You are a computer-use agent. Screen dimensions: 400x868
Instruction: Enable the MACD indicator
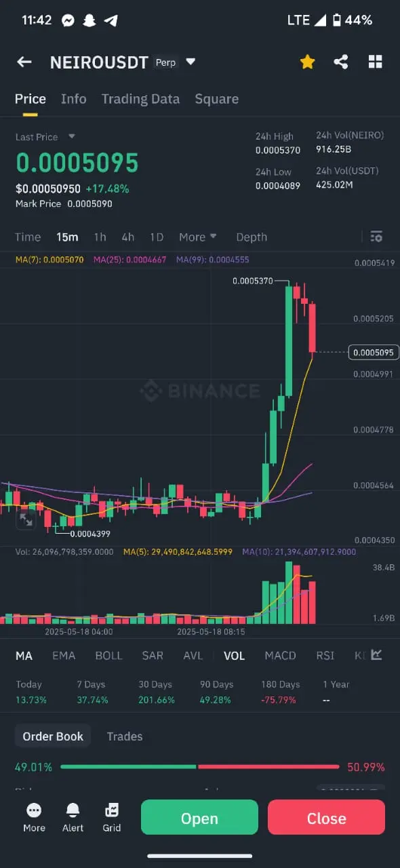[x=280, y=655]
